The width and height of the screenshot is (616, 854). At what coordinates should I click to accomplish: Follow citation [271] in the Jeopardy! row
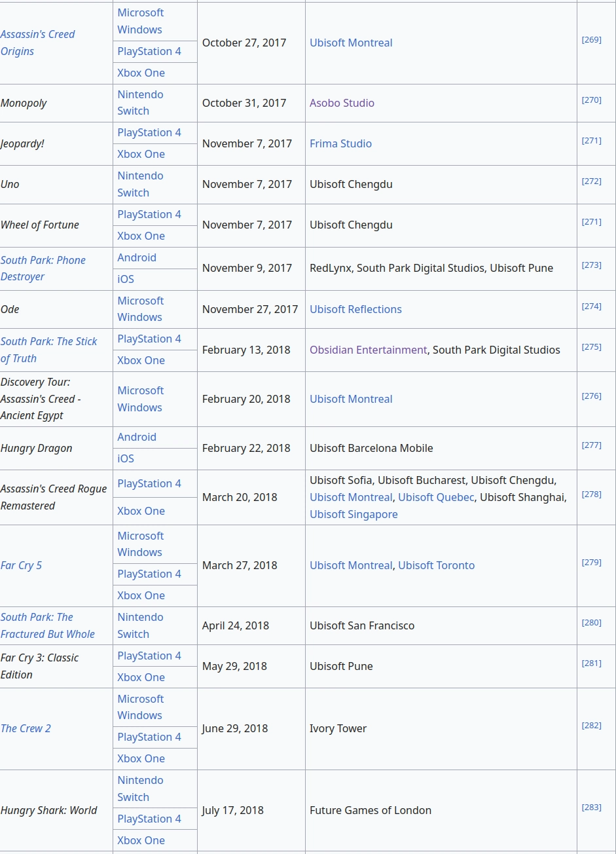tap(591, 141)
